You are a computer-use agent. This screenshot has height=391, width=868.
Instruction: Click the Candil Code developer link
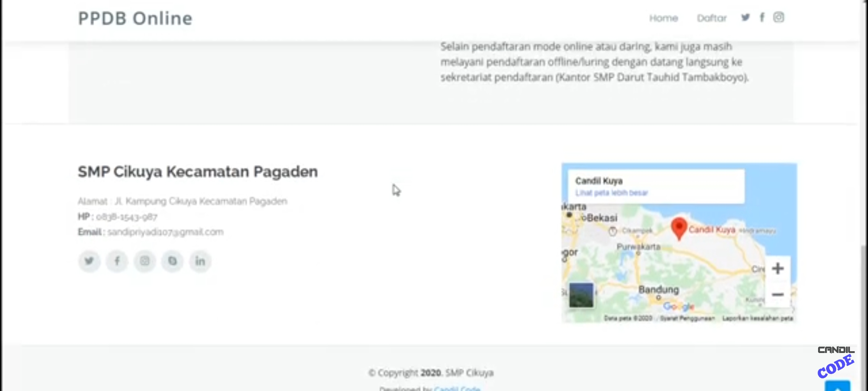coord(457,388)
